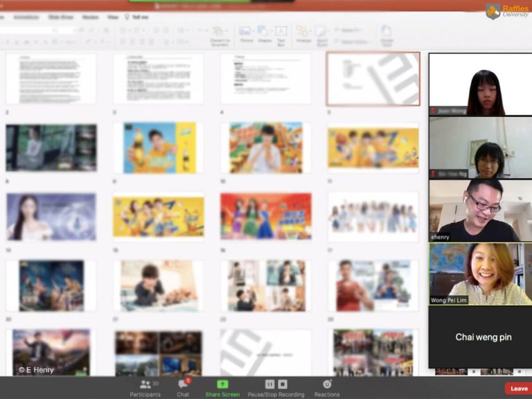Open Convert to SmartArt dropdown

pos(219,33)
